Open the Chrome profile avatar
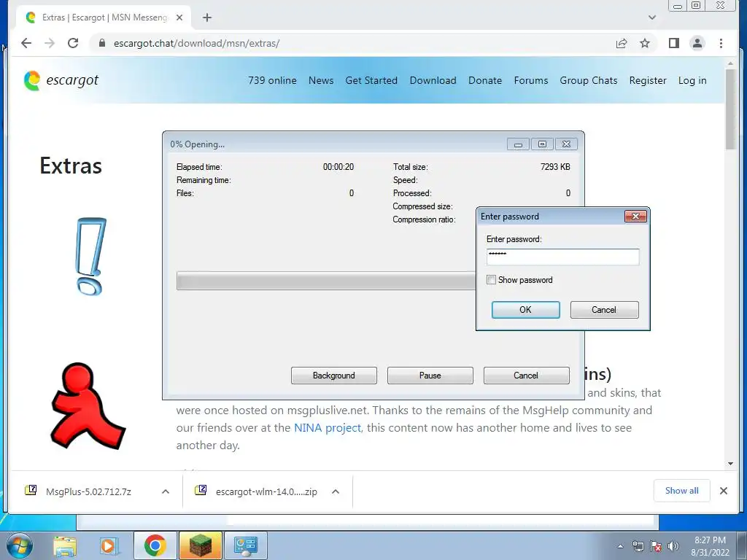The height and width of the screenshot is (560, 747). coord(697,43)
